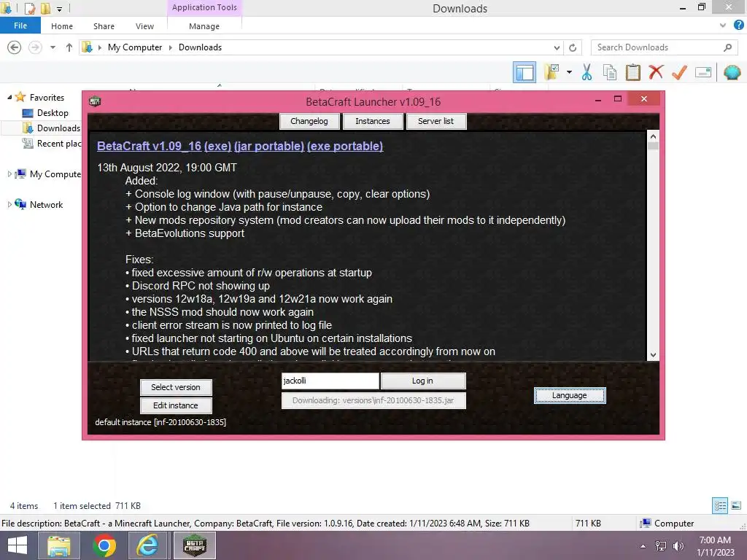The image size is (747, 560).
Task: Open the (exe portable) download link
Action: (345, 146)
